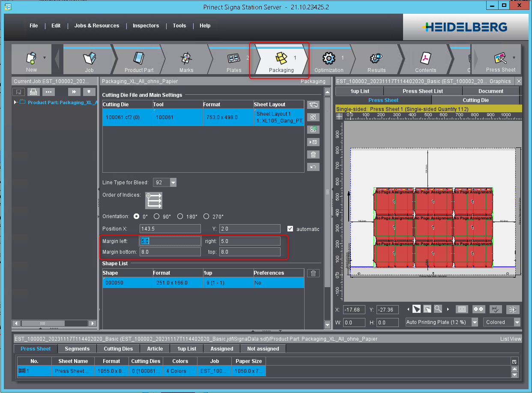The width and height of the screenshot is (532, 393).
Task: Select the shape row 000050
Action: (203, 283)
